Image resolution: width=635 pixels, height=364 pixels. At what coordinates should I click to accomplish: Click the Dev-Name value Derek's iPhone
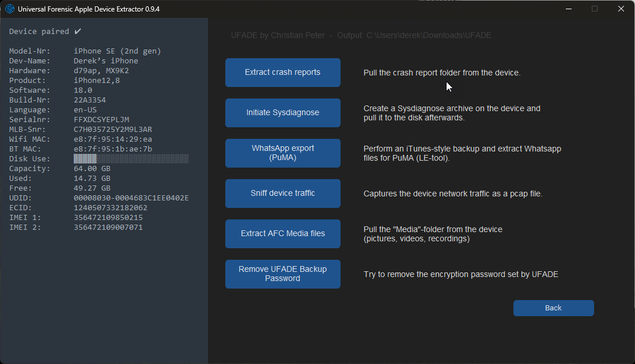pos(105,61)
